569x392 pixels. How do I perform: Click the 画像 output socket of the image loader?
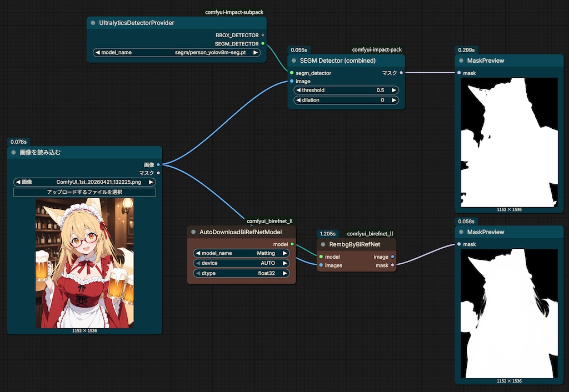(158, 165)
